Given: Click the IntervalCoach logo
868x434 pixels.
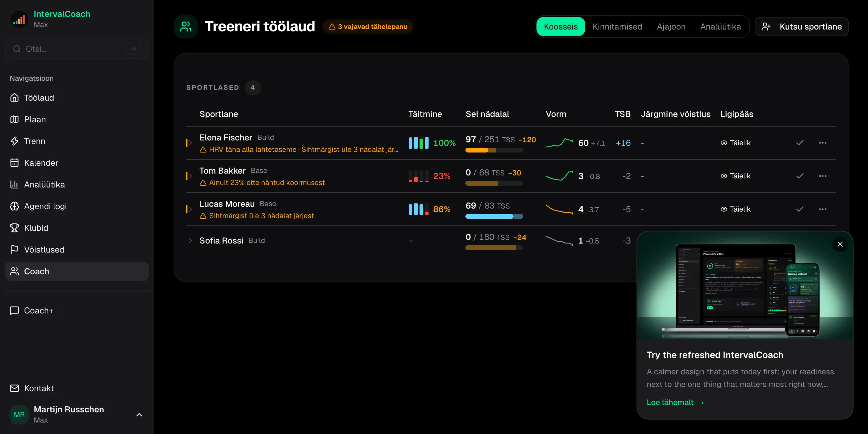Looking at the screenshot, I should point(19,19).
